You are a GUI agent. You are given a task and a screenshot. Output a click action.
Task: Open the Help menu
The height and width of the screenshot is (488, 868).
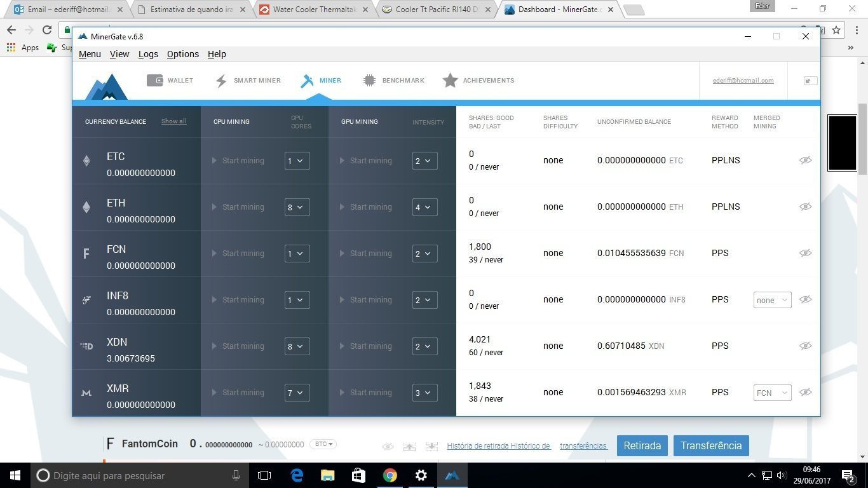pos(217,54)
